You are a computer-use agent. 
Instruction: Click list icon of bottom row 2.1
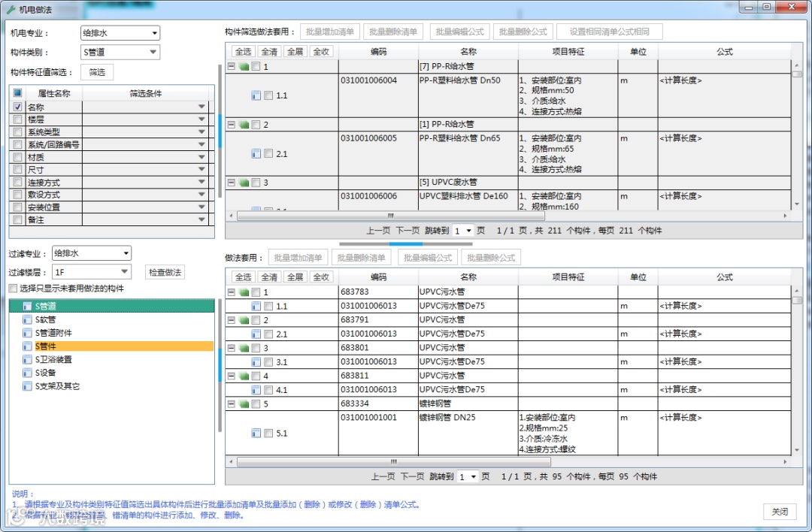coord(256,334)
